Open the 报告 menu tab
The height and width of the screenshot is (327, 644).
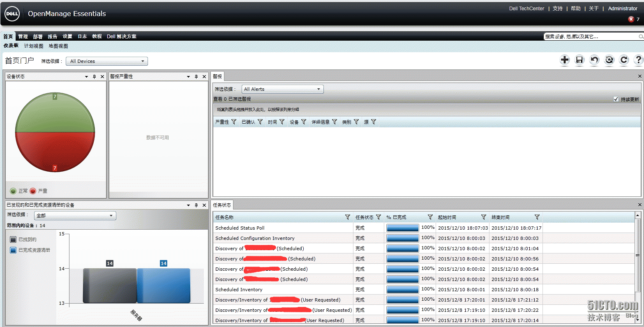pyautogui.click(x=53, y=37)
